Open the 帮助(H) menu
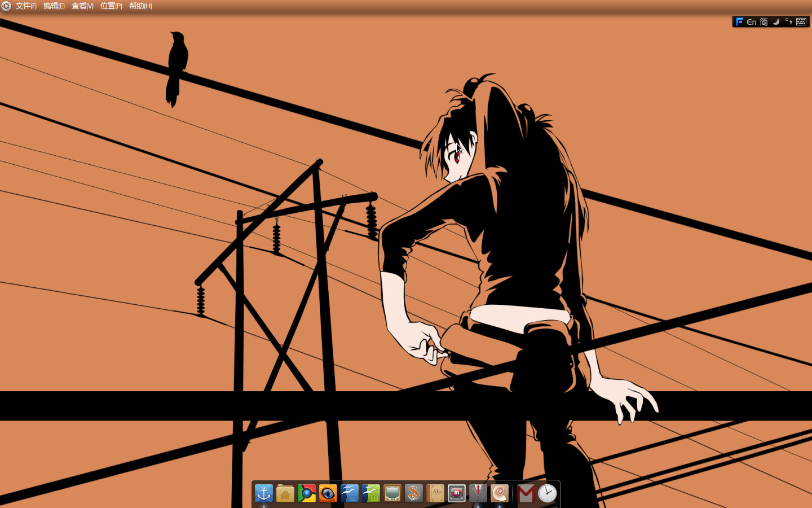 (140, 6)
